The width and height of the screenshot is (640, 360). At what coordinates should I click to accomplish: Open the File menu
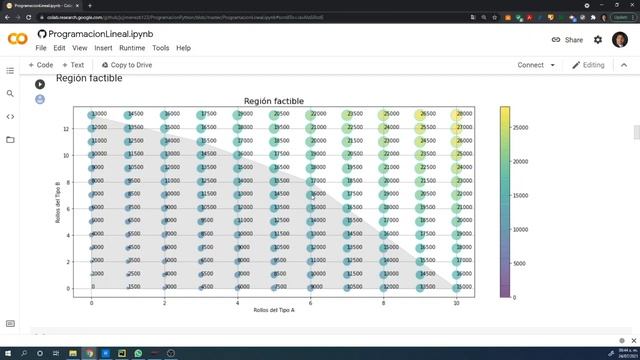[x=41, y=48]
